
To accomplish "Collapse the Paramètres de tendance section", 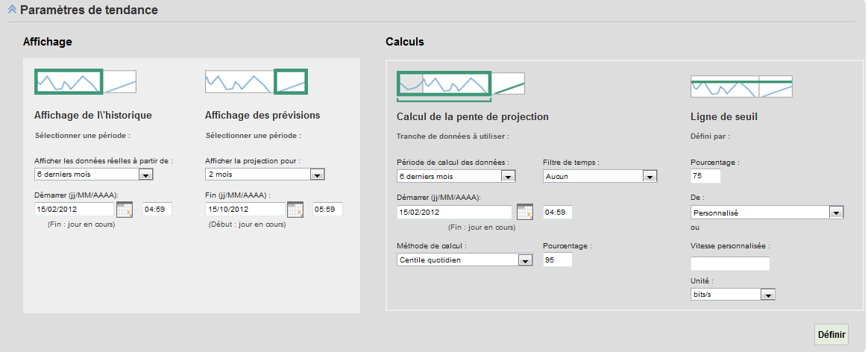I will pos(12,10).
